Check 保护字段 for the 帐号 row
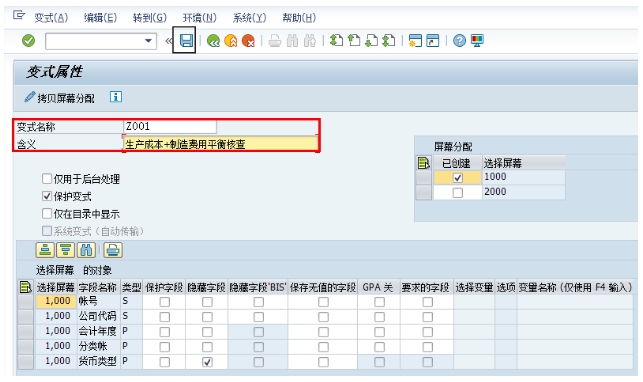Viewport: 643px width, 382px height. point(164,302)
